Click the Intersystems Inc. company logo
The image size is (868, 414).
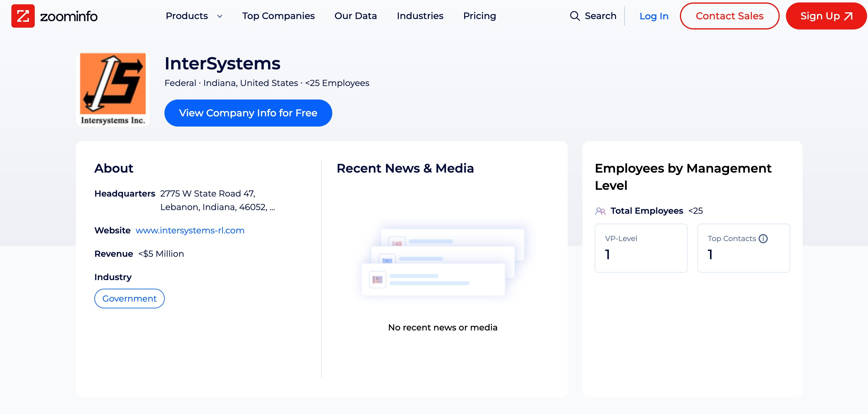(x=113, y=89)
